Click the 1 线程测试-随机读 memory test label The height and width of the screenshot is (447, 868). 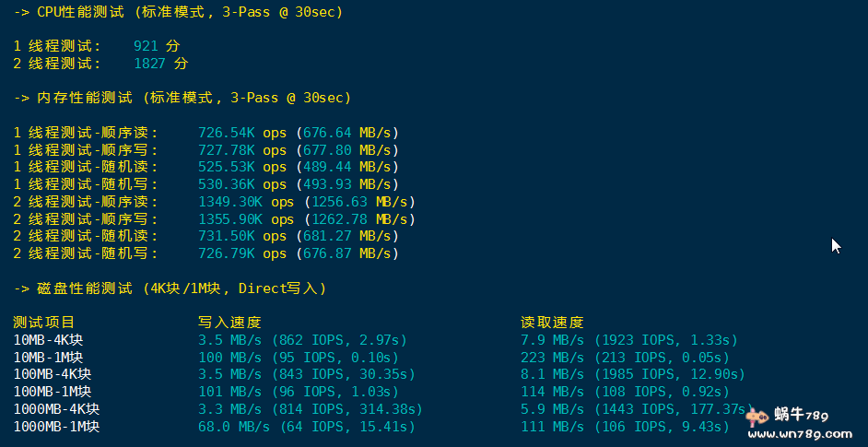pyautogui.click(x=86, y=167)
